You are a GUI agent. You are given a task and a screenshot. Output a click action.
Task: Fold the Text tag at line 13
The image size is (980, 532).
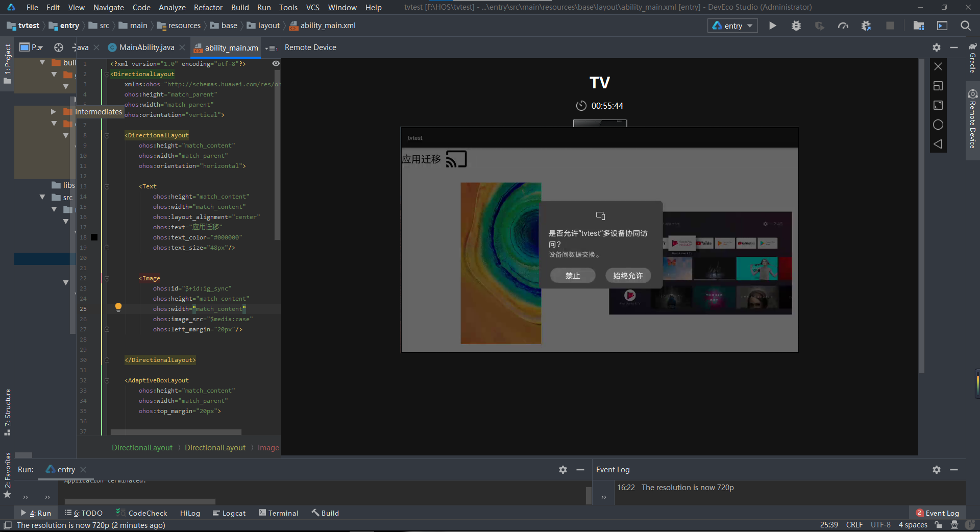click(107, 186)
